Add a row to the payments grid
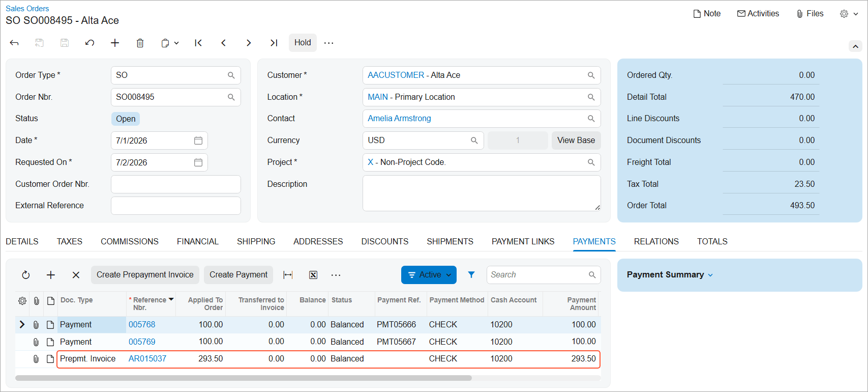Viewport: 868px width, 392px height. 51,275
